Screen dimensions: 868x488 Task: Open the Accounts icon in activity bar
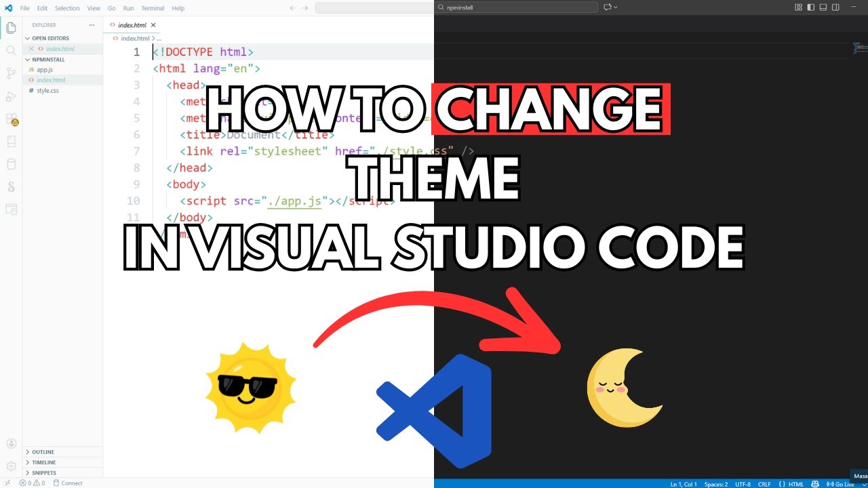click(11, 444)
